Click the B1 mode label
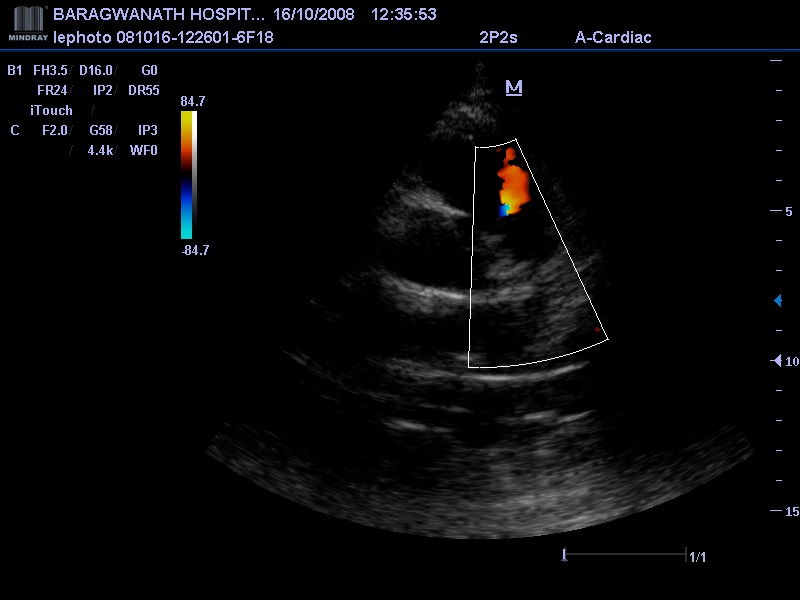 (x=15, y=70)
